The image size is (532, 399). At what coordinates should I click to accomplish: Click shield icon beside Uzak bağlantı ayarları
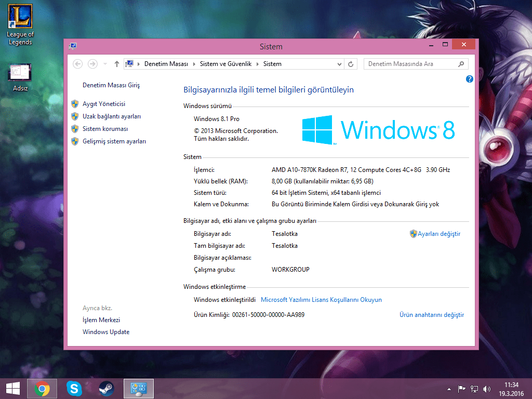tap(75, 116)
